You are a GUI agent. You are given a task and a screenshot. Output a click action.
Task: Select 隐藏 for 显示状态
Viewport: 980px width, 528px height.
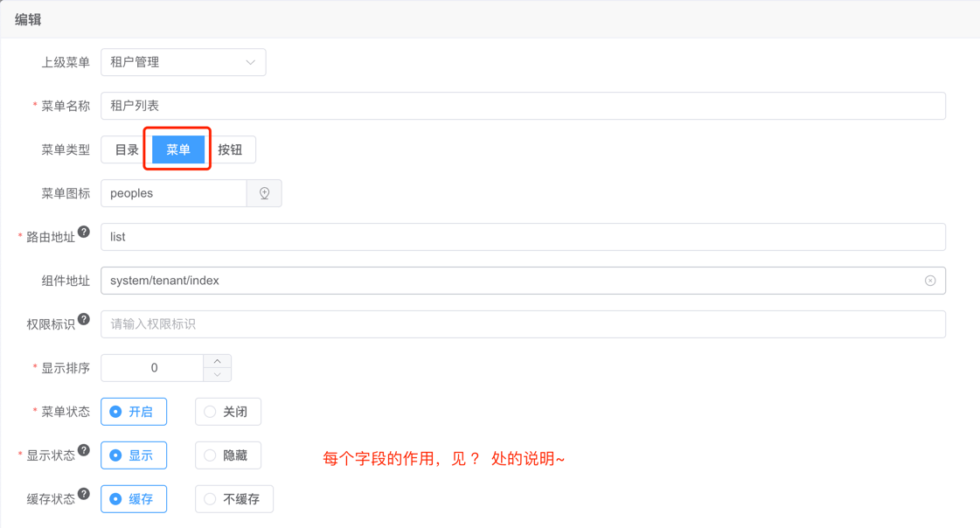(227, 455)
